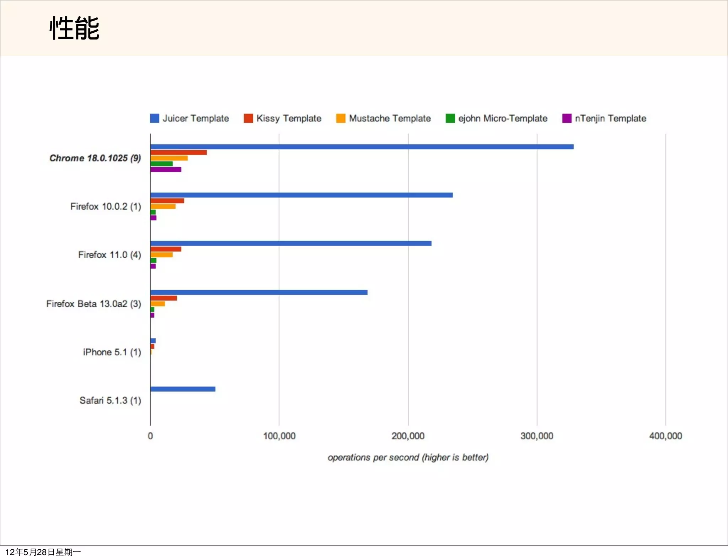728x560 pixels.
Task: Click the red Kissy bar for Chrome
Action: pyautogui.click(x=178, y=152)
